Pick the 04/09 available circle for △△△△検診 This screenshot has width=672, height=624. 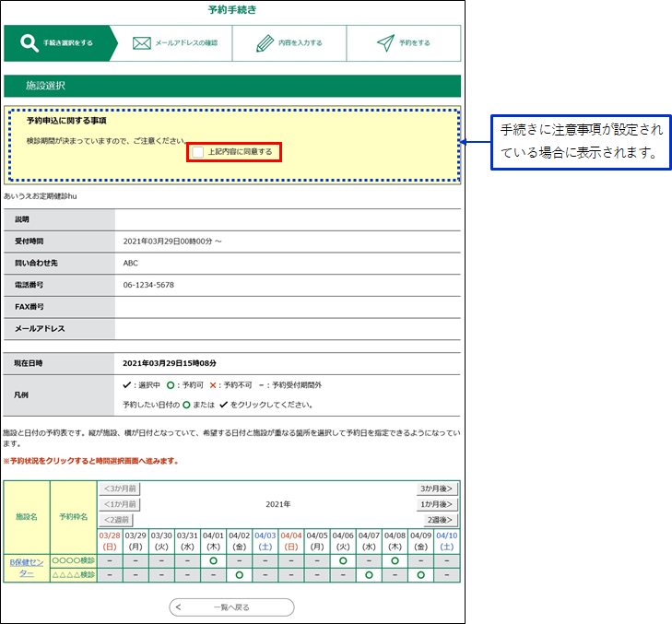[x=420, y=575]
